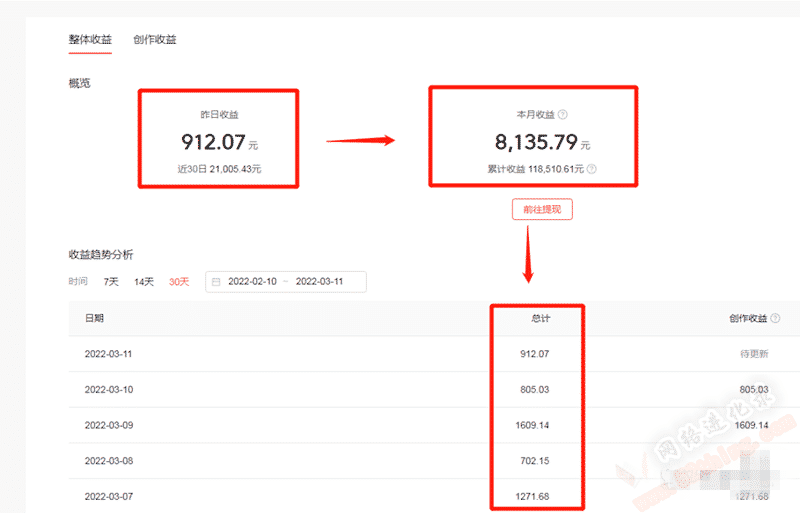Click the 创作收益 value 1609.14
The height and width of the screenshot is (513, 800).
[752, 425]
